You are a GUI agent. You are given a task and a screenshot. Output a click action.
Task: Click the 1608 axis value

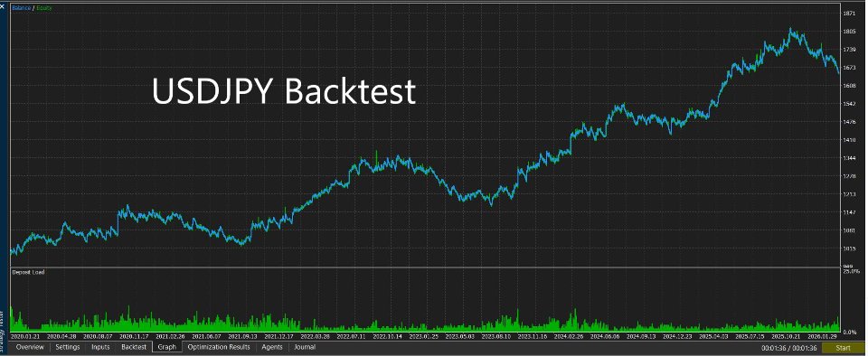(x=850, y=86)
